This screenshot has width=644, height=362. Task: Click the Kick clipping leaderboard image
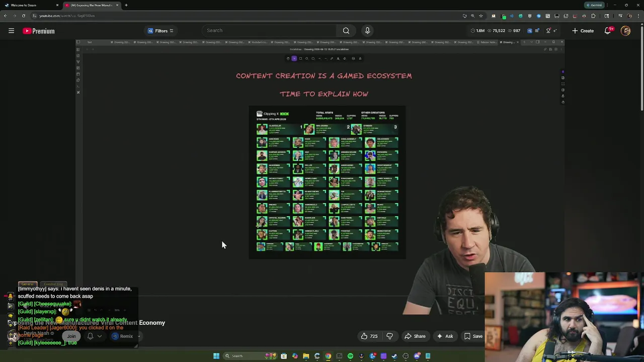coord(327,182)
